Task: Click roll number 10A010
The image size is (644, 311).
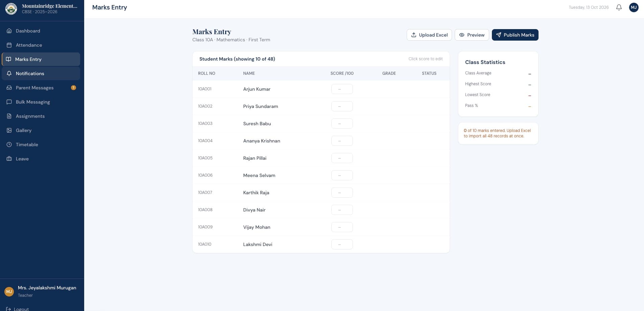Action: point(205,244)
